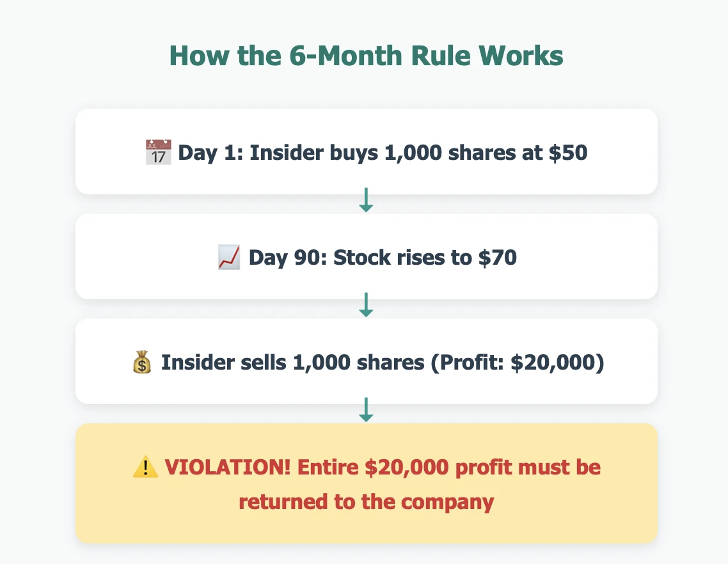The width and height of the screenshot is (728, 564).
Task: Click "1,000 shares" in the Insider sells card
Action: pyautogui.click(x=358, y=363)
